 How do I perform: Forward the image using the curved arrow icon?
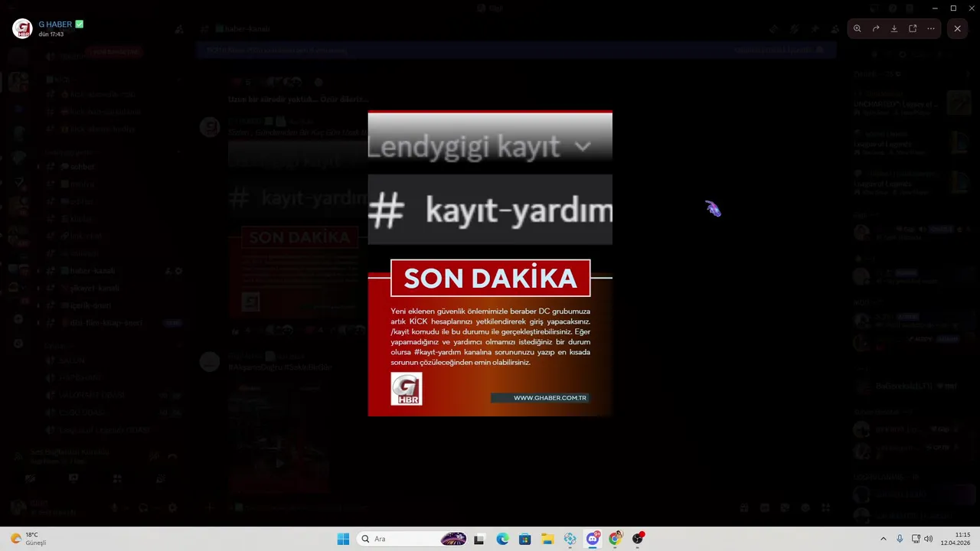tap(876, 28)
